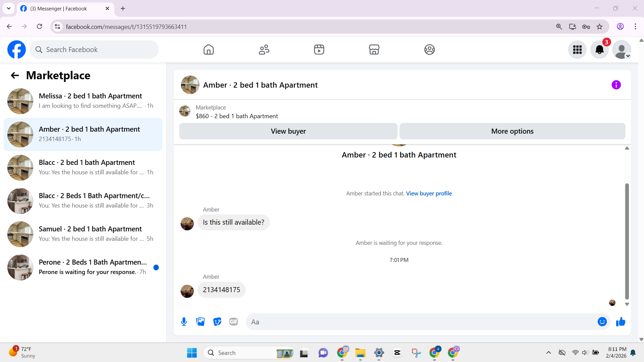Open the Windows Start menu
This screenshot has width=644, height=362.
tap(192, 353)
